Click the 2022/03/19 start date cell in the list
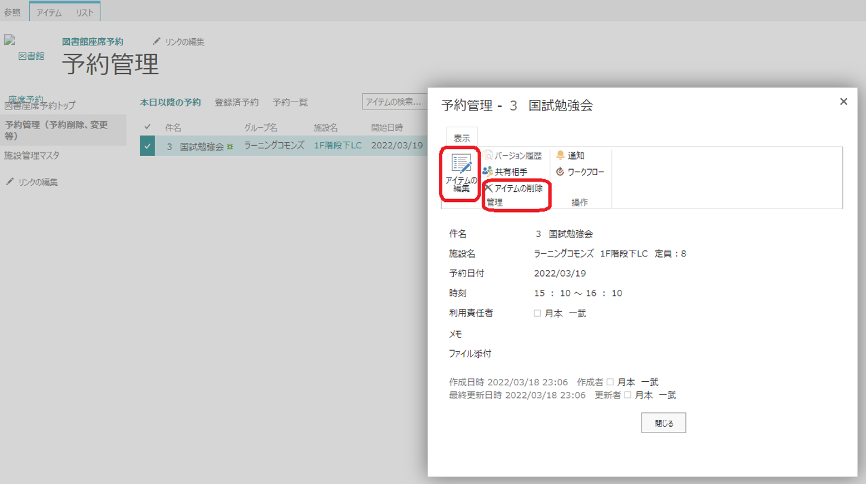 coord(397,146)
